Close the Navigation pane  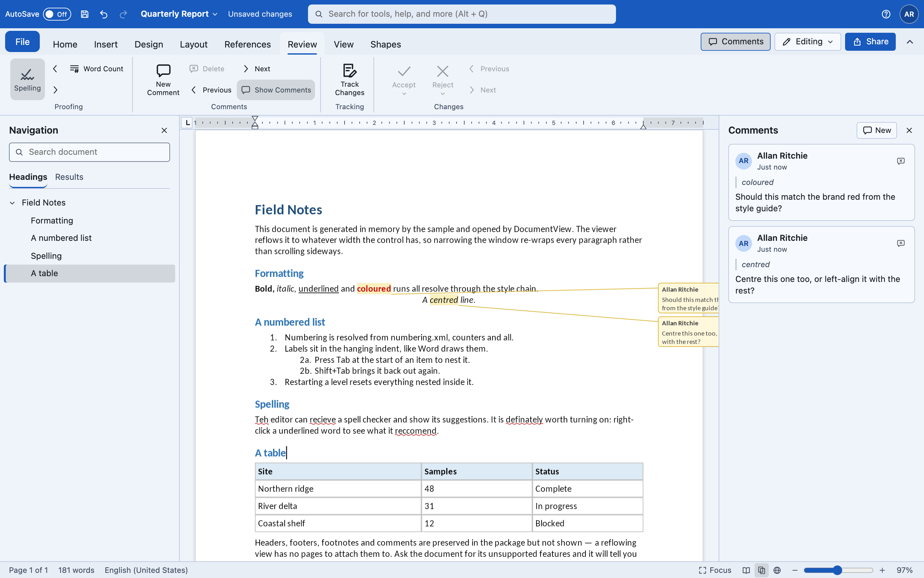pos(164,130)
